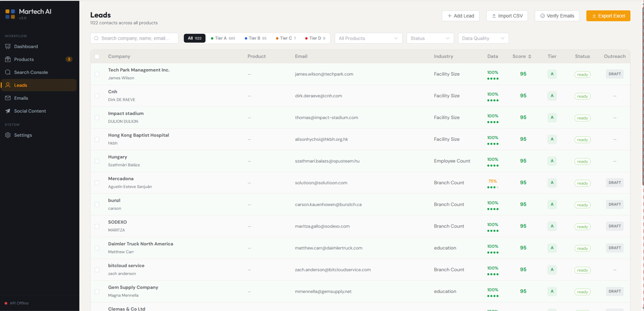Open the Status filter dropdown

tap(430, 38)
